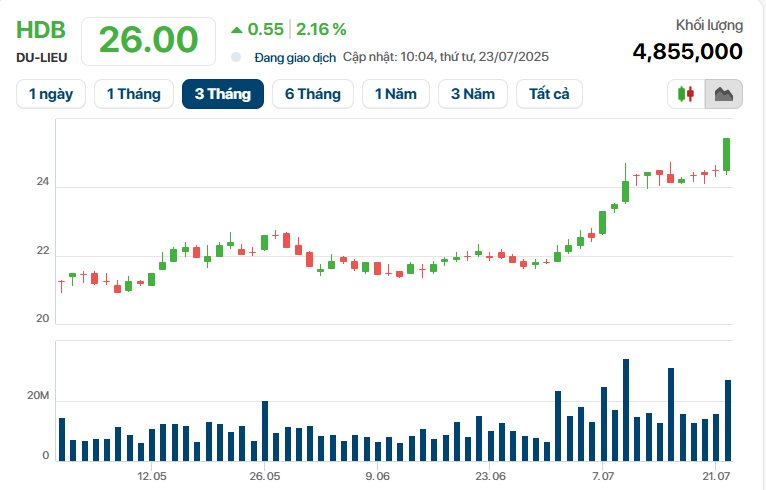This screenshot has height=490, width=766.
Task: Switch to candlestick chart view
Action: (x=686, y=95)
